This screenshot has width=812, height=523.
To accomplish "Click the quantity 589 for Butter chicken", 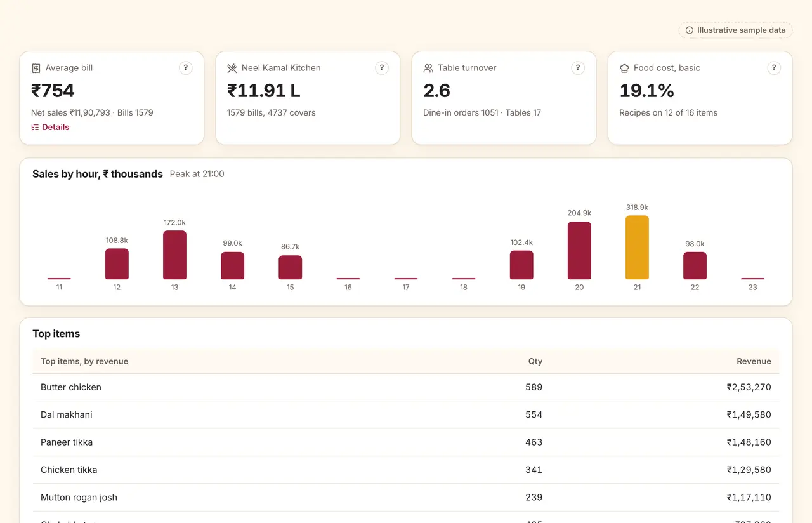I will pyautogui.click(x=534, y=387).
